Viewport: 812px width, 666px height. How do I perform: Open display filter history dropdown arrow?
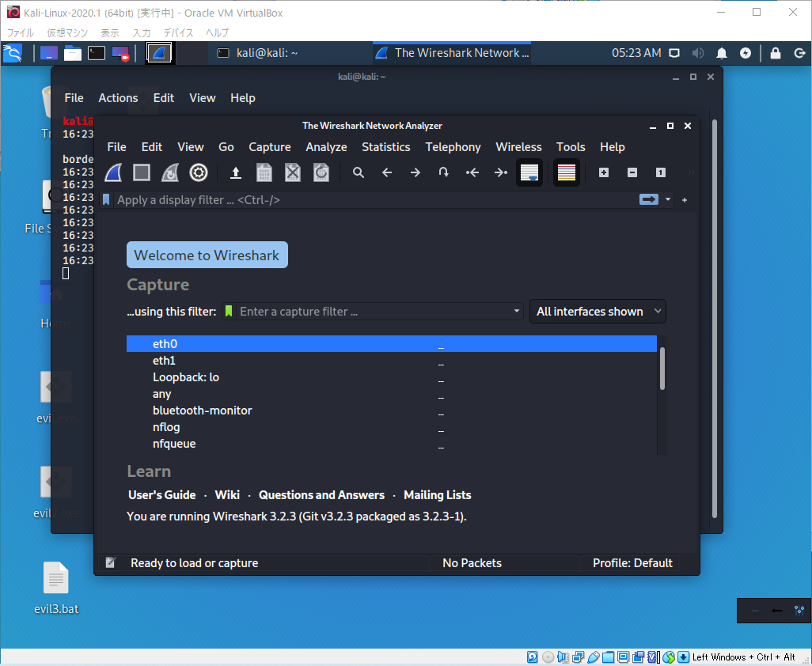coord(667,199)
